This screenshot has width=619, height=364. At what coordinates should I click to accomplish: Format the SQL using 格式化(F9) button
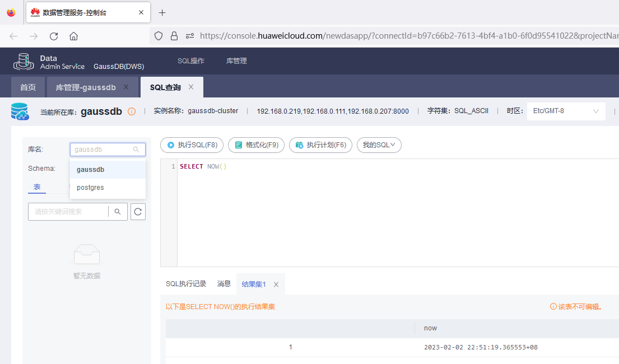[256, 144]
